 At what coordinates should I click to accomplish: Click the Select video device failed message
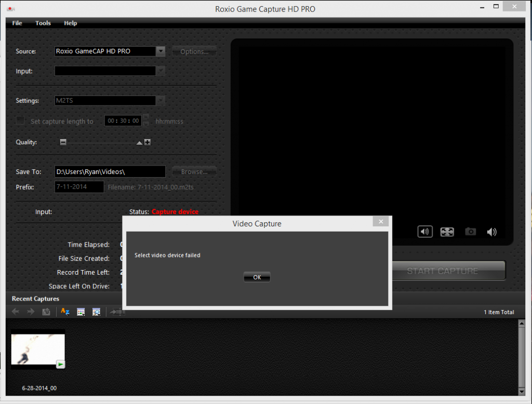tap(167, 255)
